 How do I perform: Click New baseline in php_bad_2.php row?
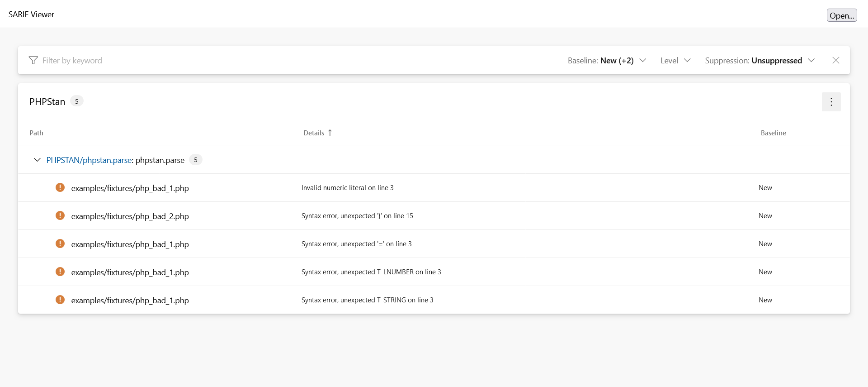(765, 216)
